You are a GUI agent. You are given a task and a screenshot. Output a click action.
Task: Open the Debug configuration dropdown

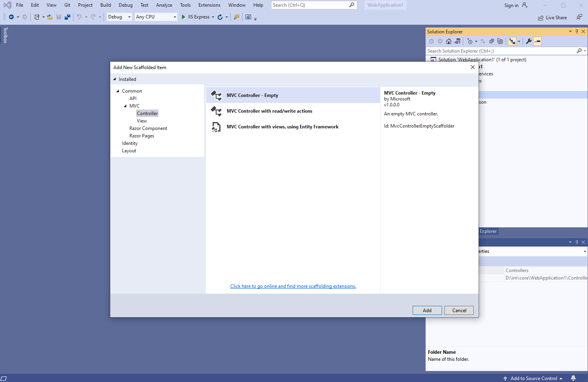(119, 17)
